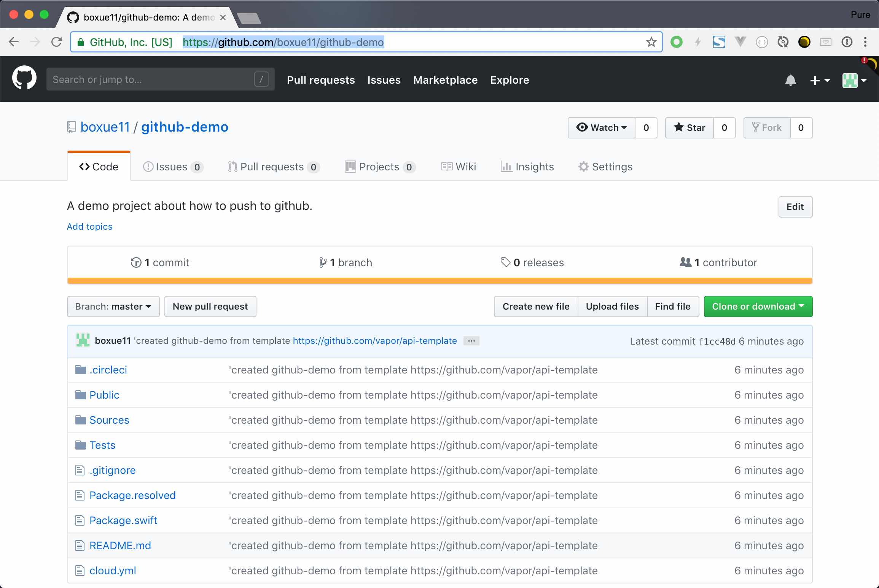Open Explore in top navigation
This screenshot has width=879, height=588.
click(x=510, y=80)
